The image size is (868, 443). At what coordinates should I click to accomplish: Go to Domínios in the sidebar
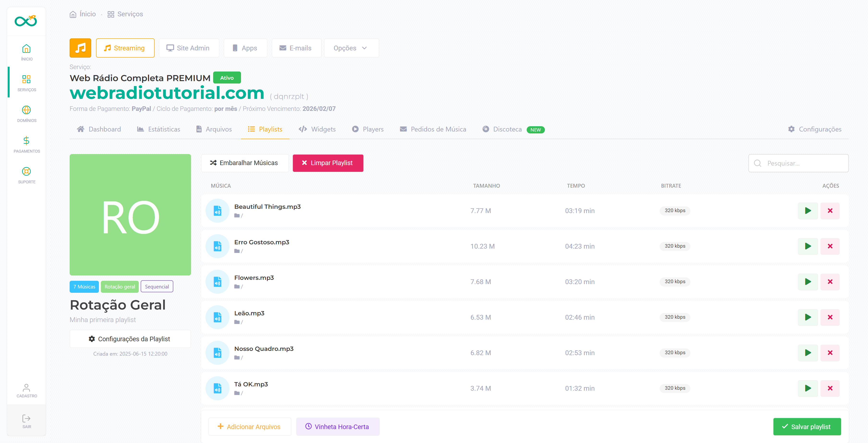point(27,114)
